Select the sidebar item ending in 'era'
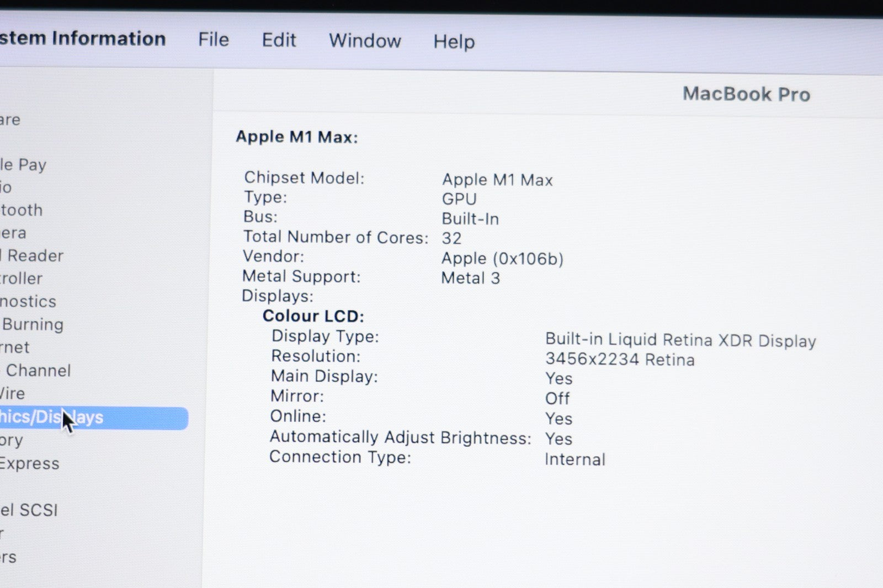Viewport: 883px width, 588px height. coord(13,233)
